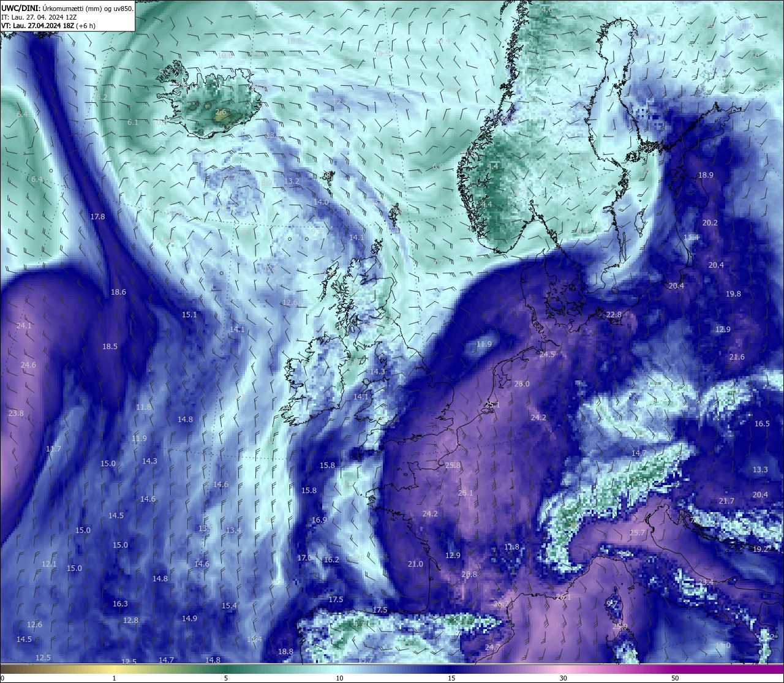Click the 23.8 map value

coord(16,413)
